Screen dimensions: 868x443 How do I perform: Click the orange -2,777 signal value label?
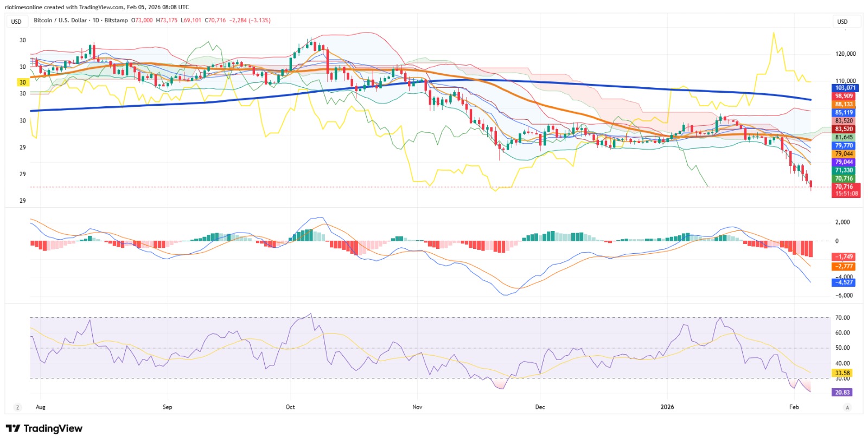tap(844, 266)
